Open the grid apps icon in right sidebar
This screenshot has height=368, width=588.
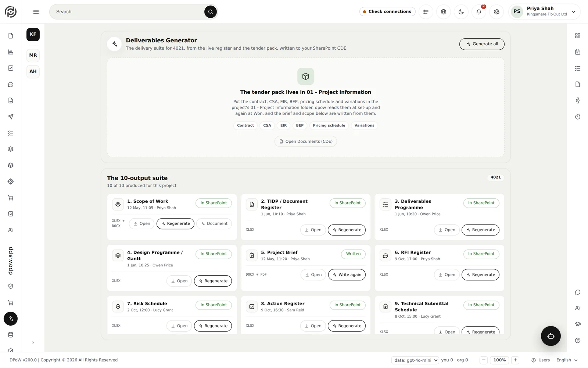point(578,36)
